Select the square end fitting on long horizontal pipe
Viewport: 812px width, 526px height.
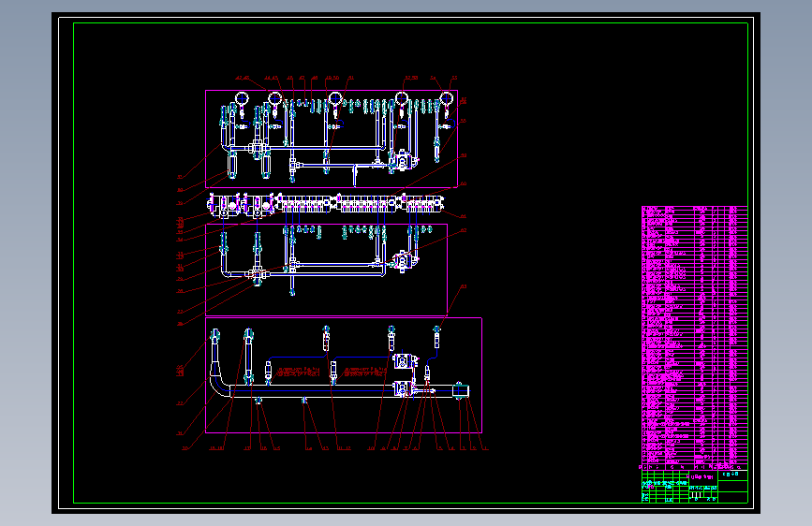click(x=460, y=391)
